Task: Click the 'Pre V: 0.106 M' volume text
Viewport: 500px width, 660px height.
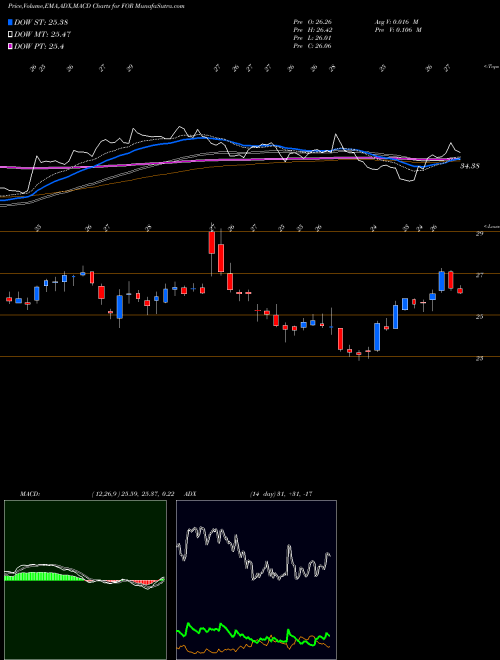Action: 397,30
